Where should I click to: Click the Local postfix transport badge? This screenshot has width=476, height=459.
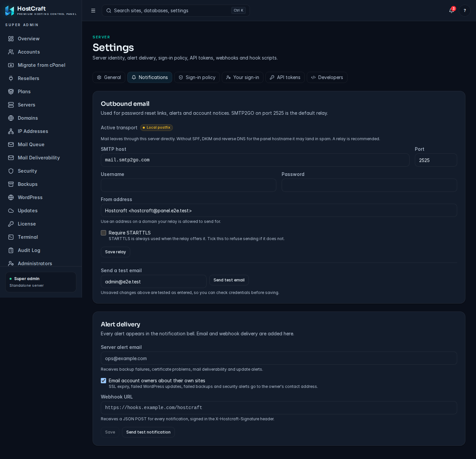pyautogui.click(x=156, y=128)
